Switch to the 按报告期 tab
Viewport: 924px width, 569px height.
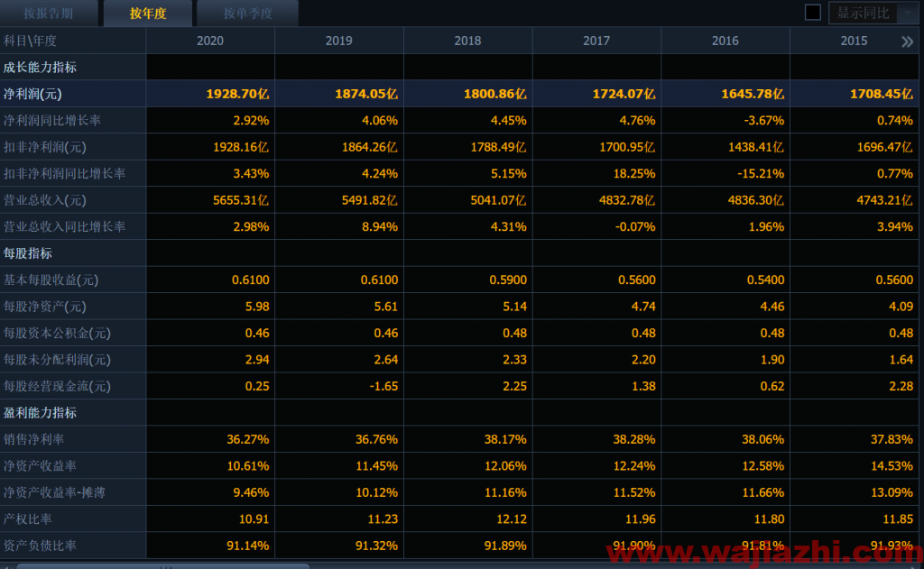click(49, 13)
